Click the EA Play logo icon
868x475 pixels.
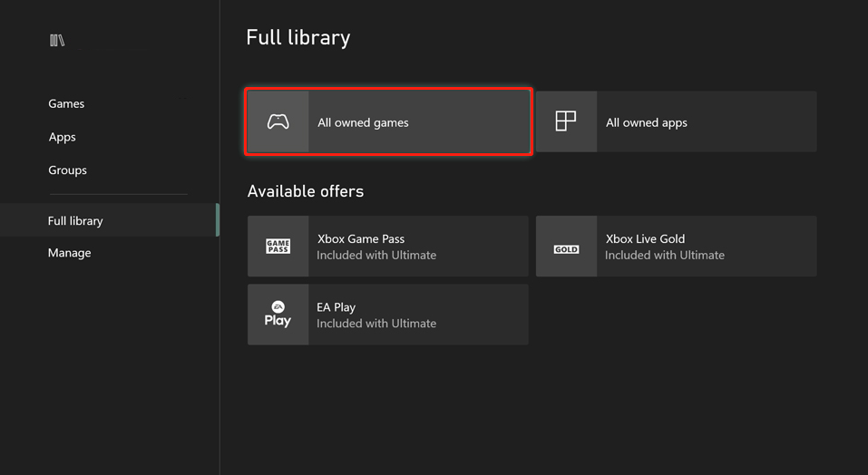coord(278,314)
